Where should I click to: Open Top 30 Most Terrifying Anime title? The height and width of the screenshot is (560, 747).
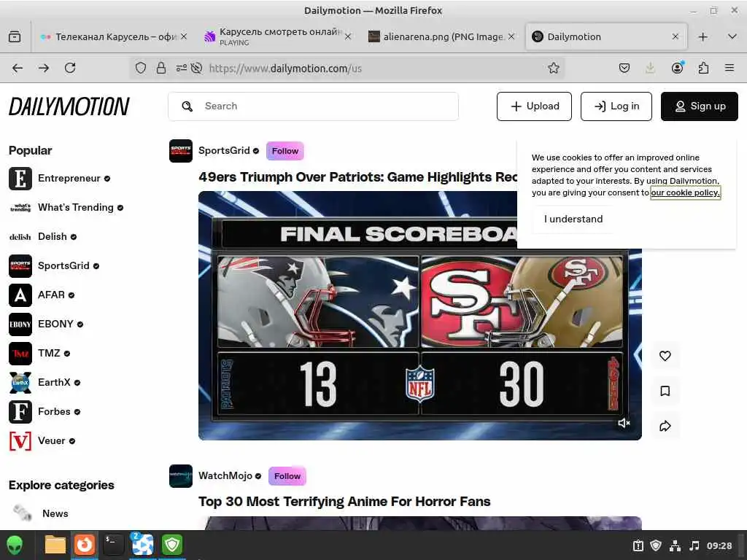[344, 502]
